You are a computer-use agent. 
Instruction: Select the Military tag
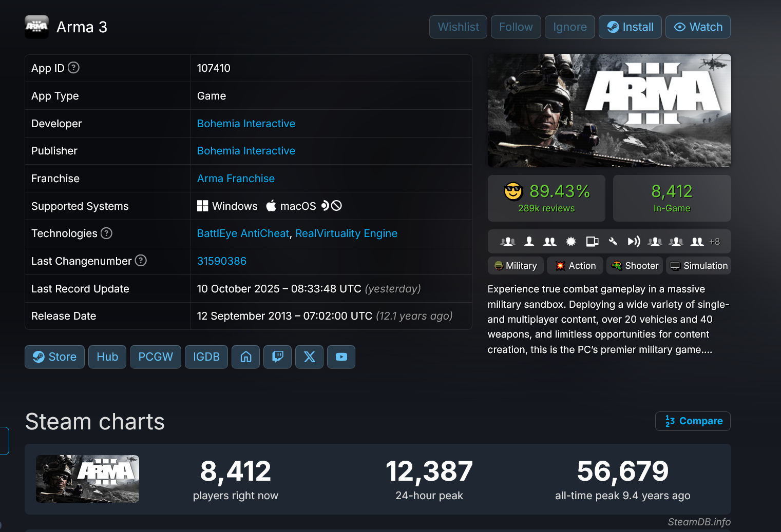tap(516, 266)
